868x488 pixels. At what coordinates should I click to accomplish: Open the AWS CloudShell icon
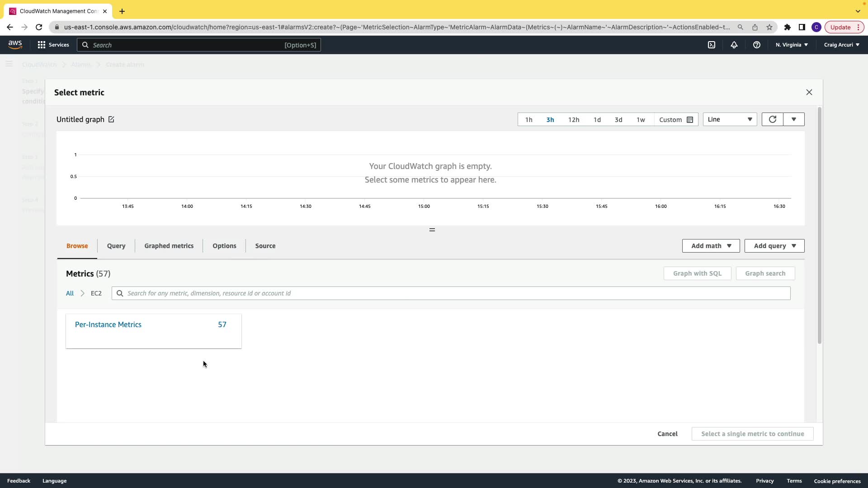[x=712, y=45]
